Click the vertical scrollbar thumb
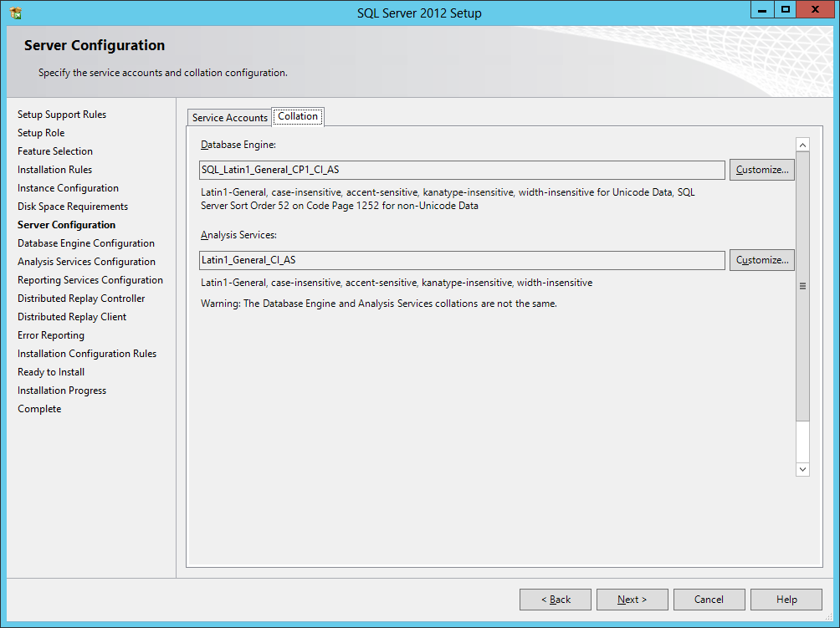The height and width of the screenshot is (628, 840). 802,286
